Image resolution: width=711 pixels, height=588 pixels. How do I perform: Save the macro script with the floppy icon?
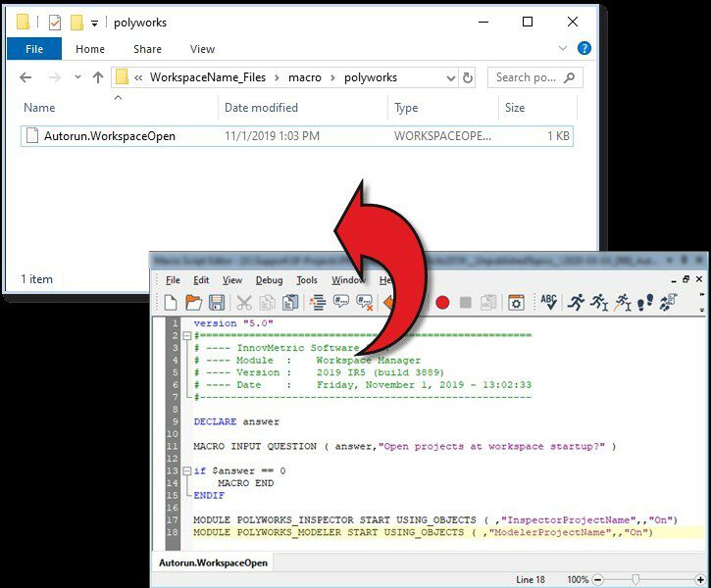[217, 303]
